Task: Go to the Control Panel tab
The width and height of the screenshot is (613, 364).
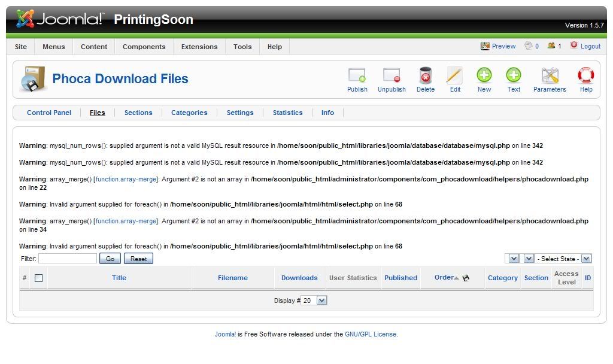Action: coord(49,113)
